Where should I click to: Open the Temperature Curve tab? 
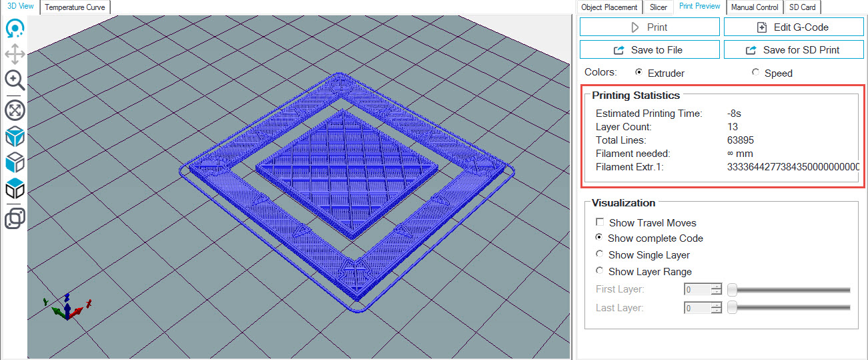(75, 7)
